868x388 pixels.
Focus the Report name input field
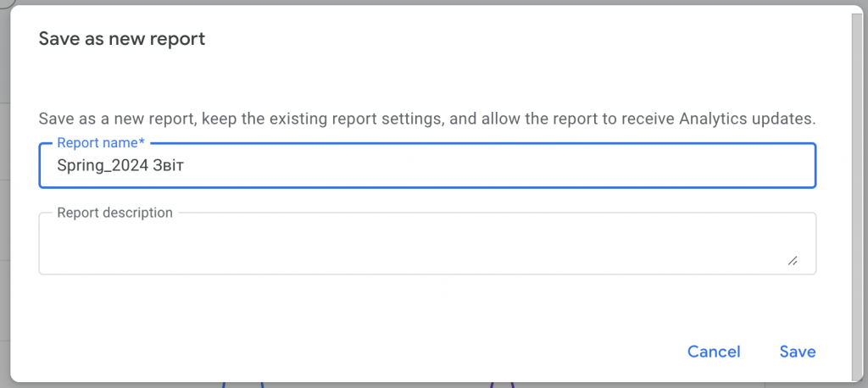click(x=427, y=165)
